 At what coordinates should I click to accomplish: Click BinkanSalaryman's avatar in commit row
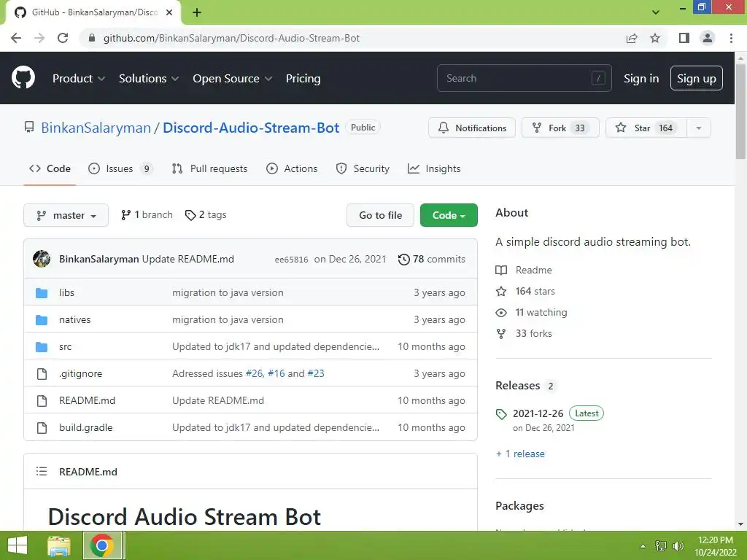[x=42, y=259]
